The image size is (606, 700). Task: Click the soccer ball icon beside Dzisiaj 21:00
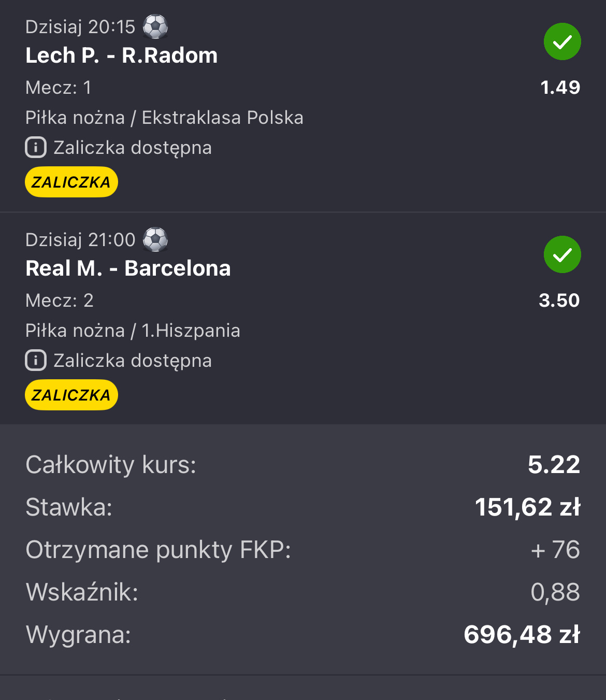coord(155,239)
